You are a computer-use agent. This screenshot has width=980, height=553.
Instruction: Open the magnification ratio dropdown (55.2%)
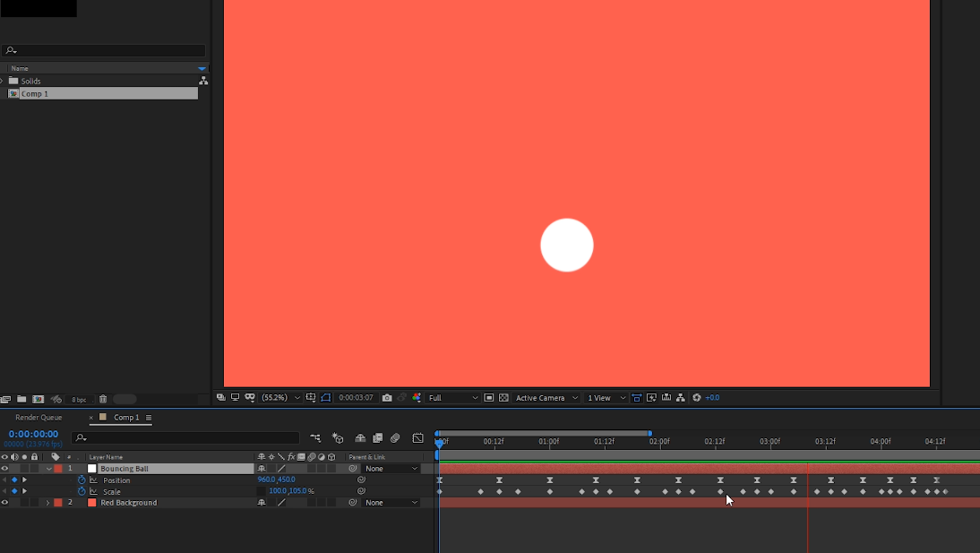click(280, 397)
